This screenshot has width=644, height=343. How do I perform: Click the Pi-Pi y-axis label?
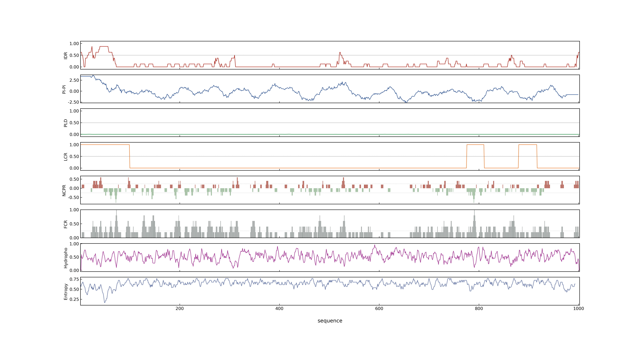click(64, 89)
